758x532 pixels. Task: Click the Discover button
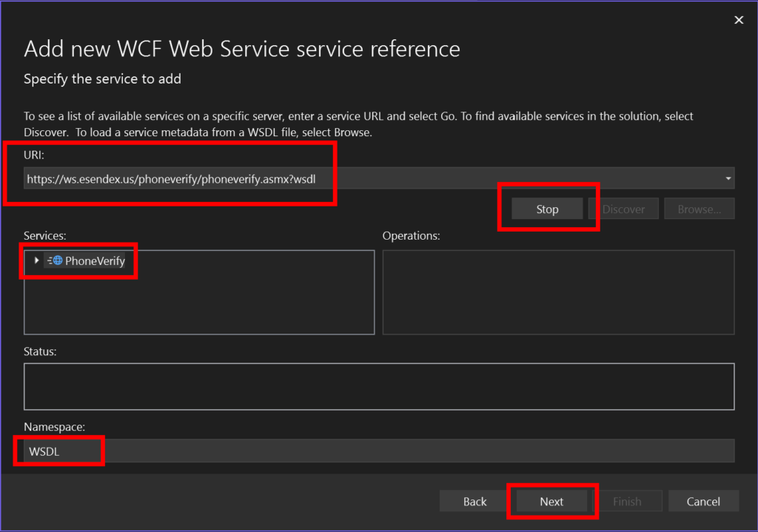point(623,209)
